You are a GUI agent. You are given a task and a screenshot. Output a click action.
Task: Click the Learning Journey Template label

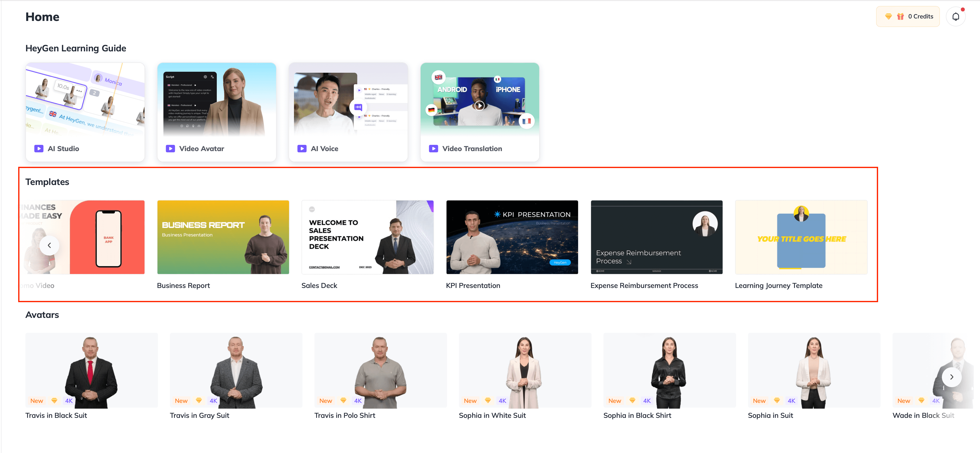coord(778,285)
